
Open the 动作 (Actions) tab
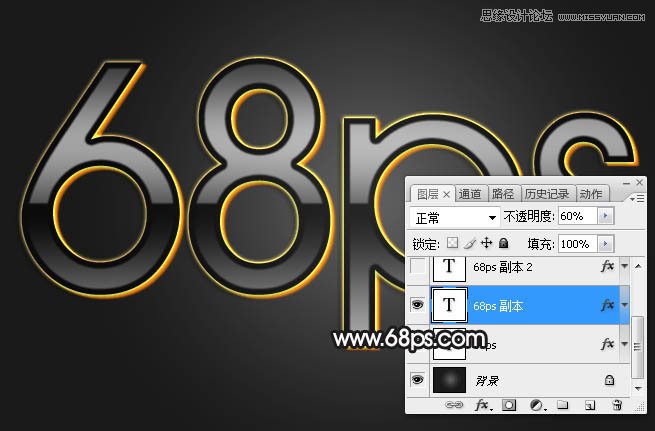(x=591, y=194)
